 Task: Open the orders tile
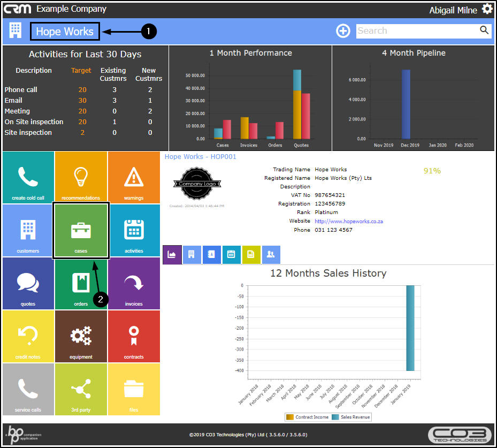coord(81,283)
